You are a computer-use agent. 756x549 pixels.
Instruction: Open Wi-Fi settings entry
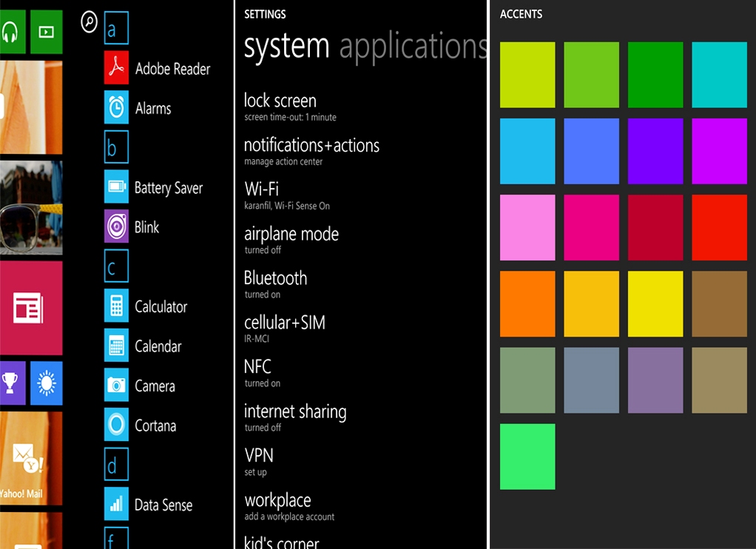click(x=287, y=195)
